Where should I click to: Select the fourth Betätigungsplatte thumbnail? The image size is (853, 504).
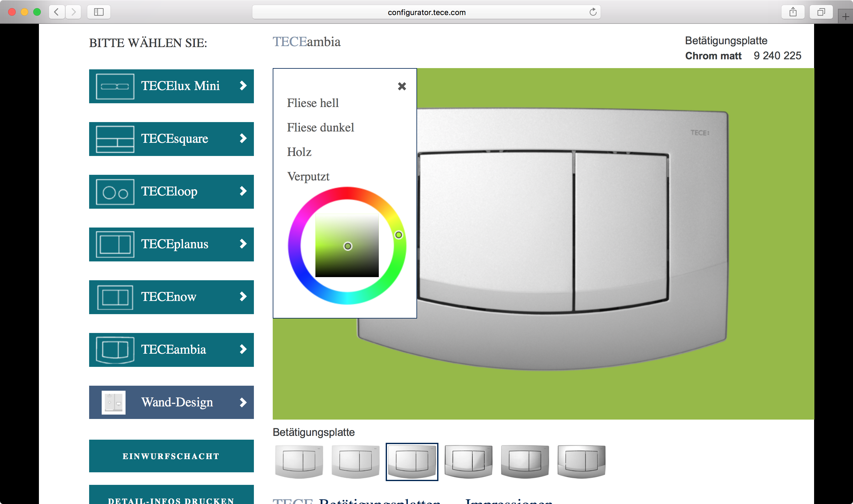coord(468,462)
